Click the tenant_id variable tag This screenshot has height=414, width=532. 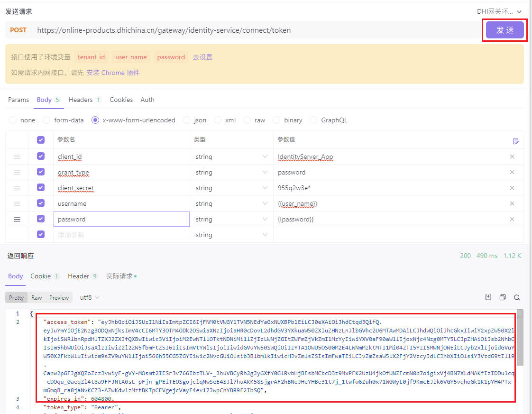[91, 57]
